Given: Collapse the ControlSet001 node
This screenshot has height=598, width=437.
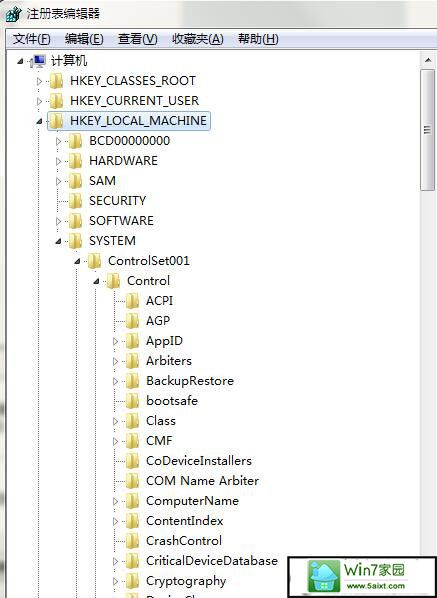Looking at the screenshot, I should 77,261.
